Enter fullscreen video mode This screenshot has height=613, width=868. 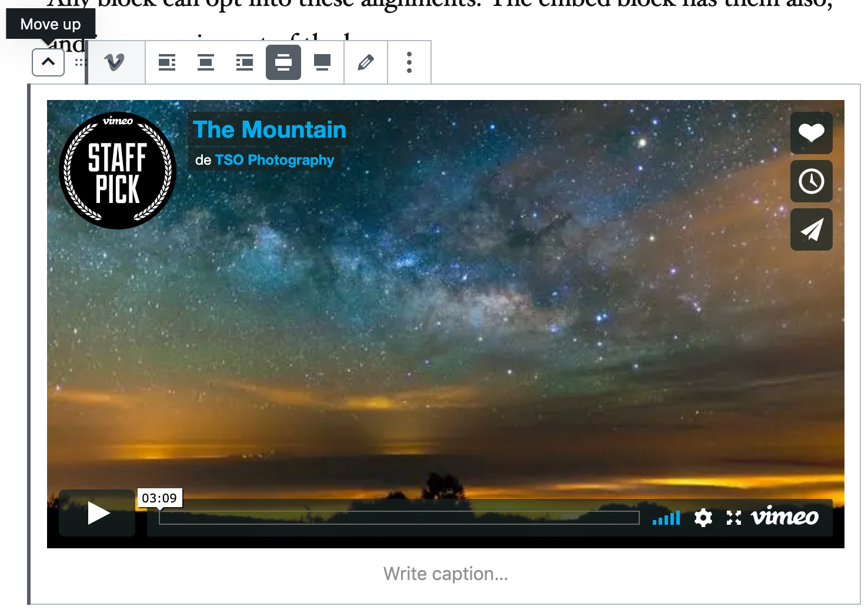[x=734, y=518]
